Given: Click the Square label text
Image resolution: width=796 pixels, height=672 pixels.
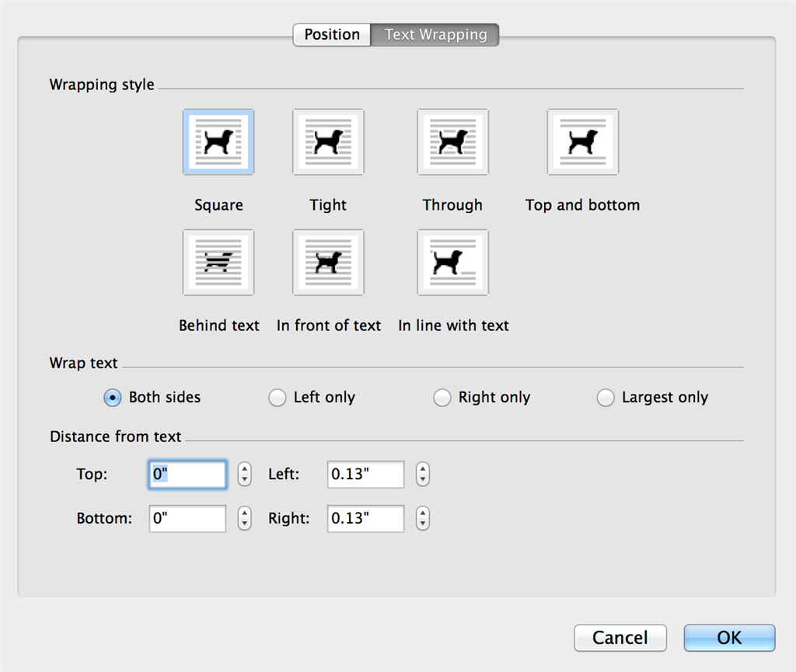Looking at the screenshot, I should (x=218, y=205).
